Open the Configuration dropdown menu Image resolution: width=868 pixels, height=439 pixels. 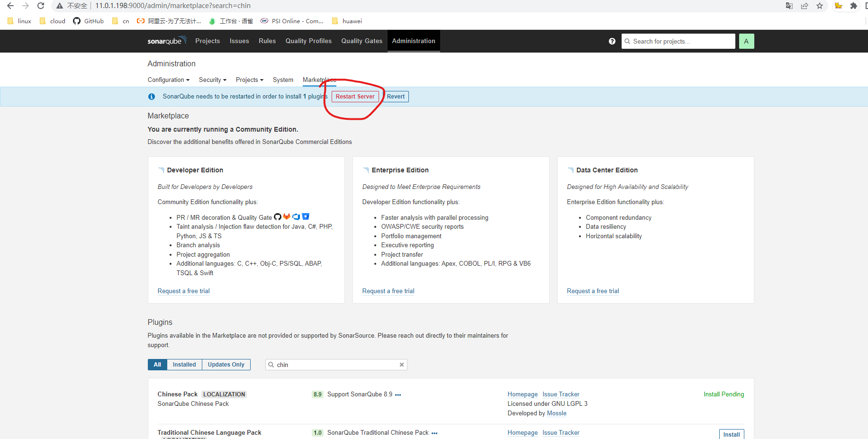[168, 80]
